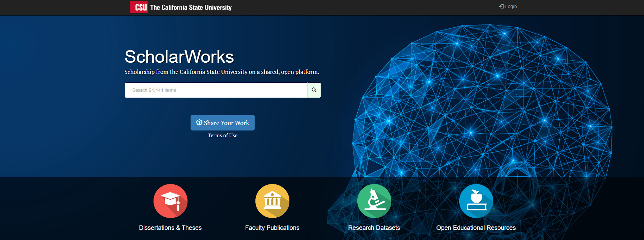
Task: Click the search field for 64,444 items
Action: [216, 90]
